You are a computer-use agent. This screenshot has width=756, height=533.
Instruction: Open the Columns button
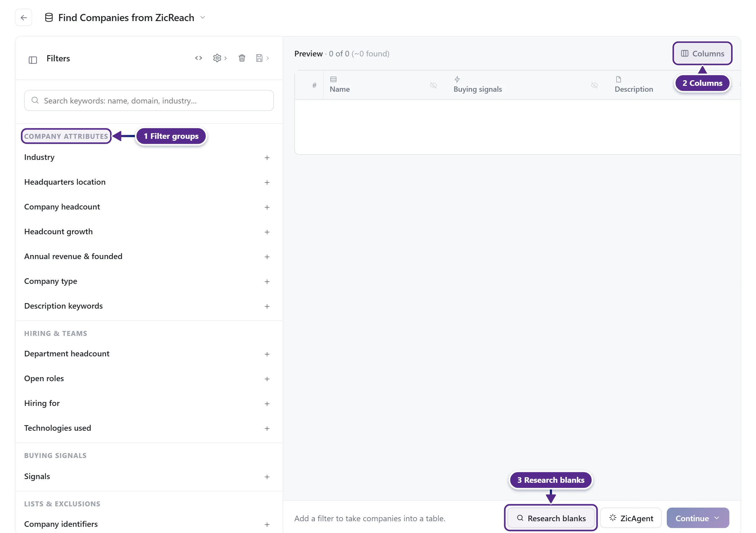click(x=702, y=53)
